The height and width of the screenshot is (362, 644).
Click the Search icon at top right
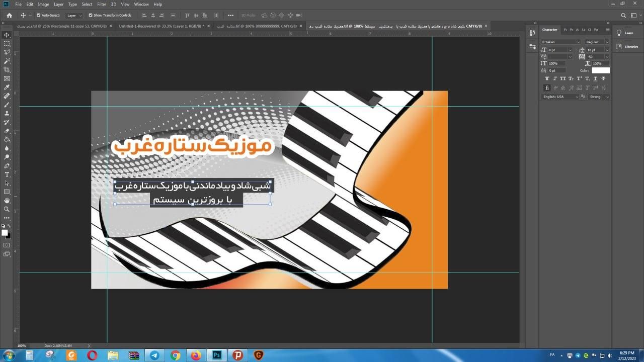[623, 15]
